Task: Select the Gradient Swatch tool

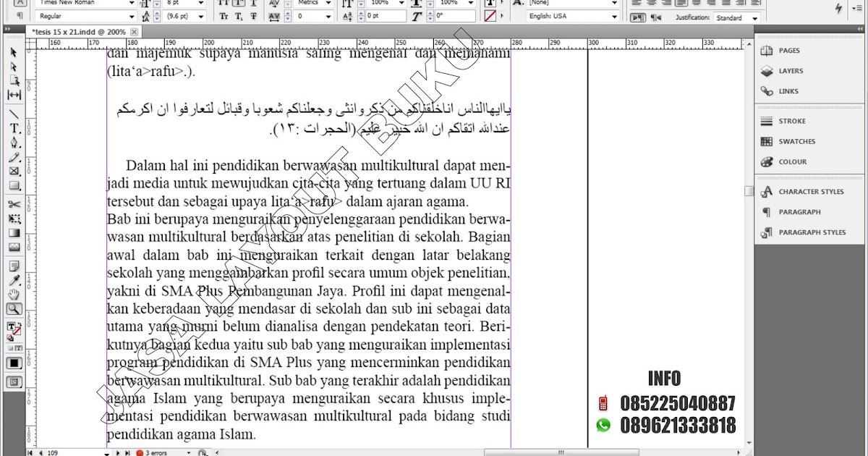Action: tap(14, 233)
